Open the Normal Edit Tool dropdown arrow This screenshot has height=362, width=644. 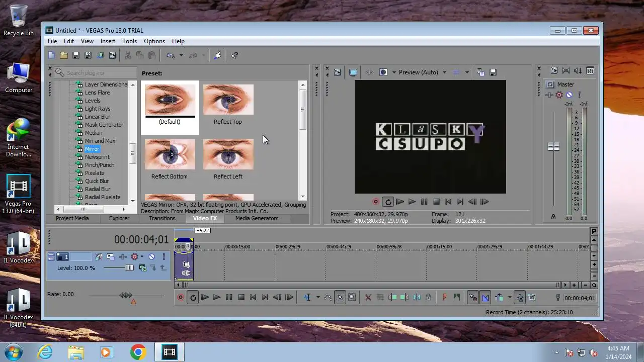pos(317,298)
